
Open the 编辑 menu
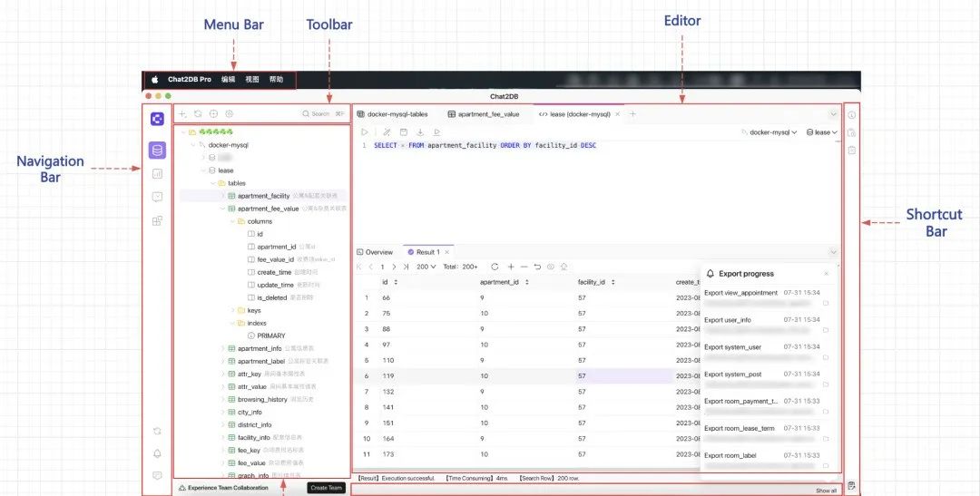228,79
